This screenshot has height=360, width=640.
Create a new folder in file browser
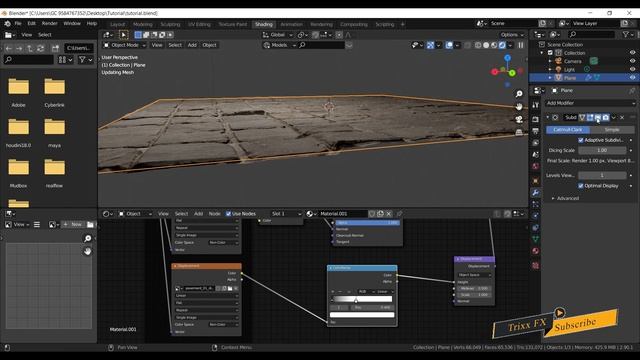tap(55, 48)
